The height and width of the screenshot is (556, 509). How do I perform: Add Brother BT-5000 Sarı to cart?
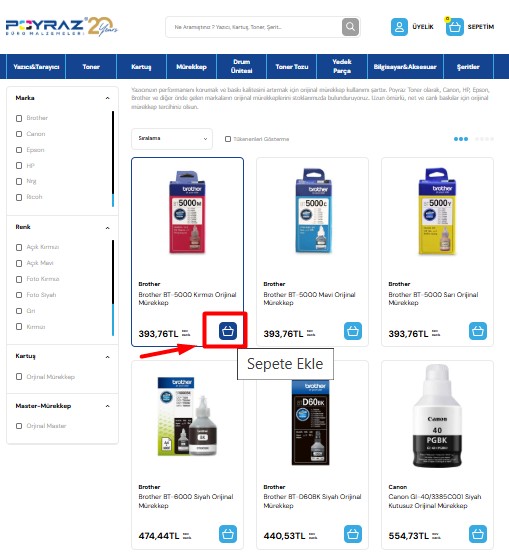(x=478, y=331)
